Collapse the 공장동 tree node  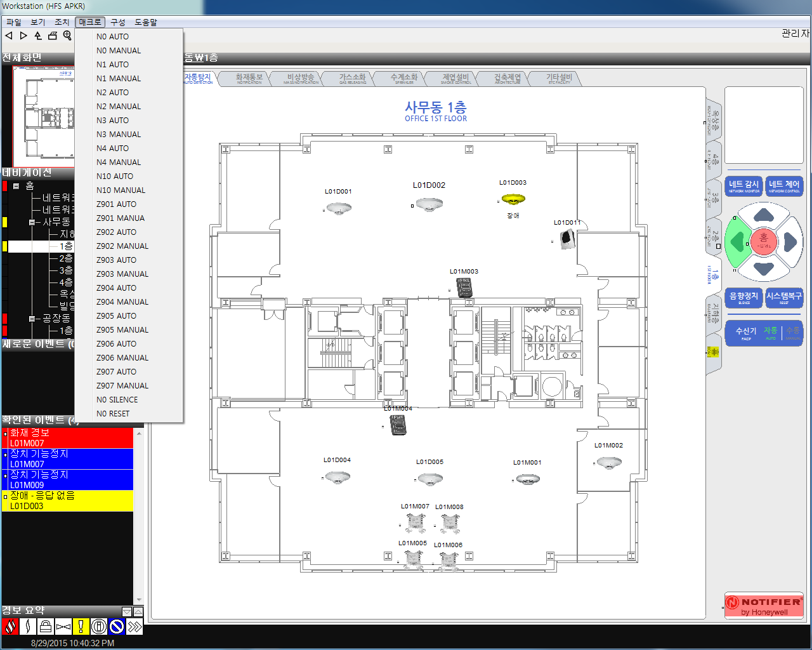[32, 319]
